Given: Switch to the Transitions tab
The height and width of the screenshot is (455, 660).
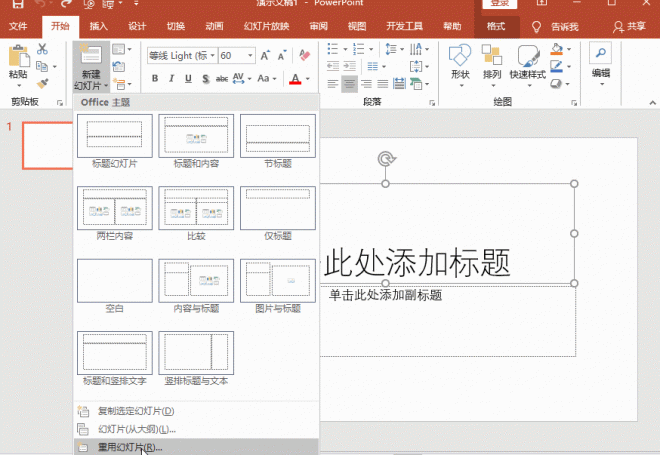Looking at the screenshot, I should (176, 27).
